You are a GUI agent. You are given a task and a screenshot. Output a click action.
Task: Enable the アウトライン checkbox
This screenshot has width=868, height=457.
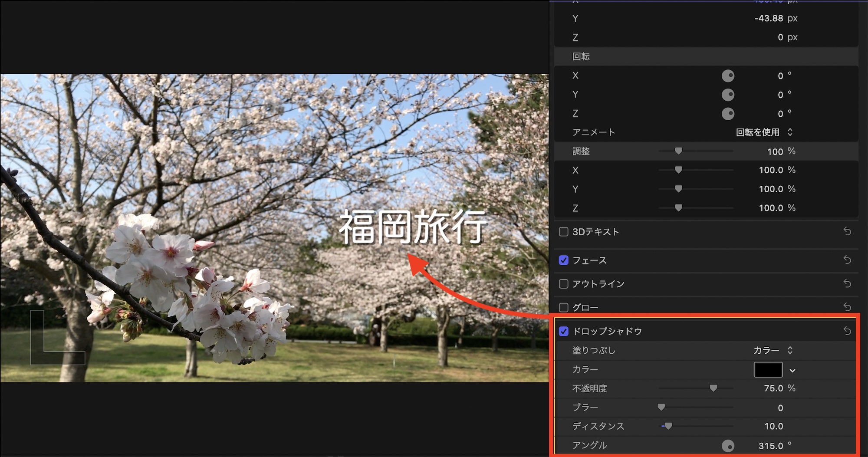[x=564, y=284]
